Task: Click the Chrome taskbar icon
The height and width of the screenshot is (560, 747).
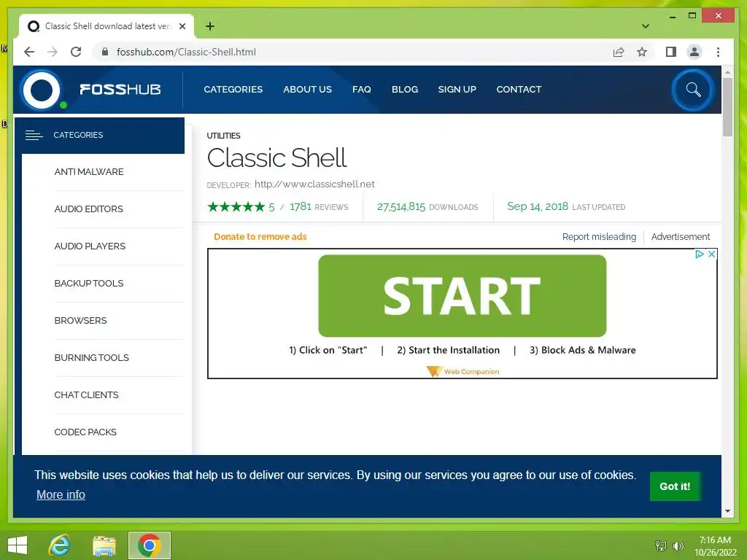Action: click(x=149, y=545)
